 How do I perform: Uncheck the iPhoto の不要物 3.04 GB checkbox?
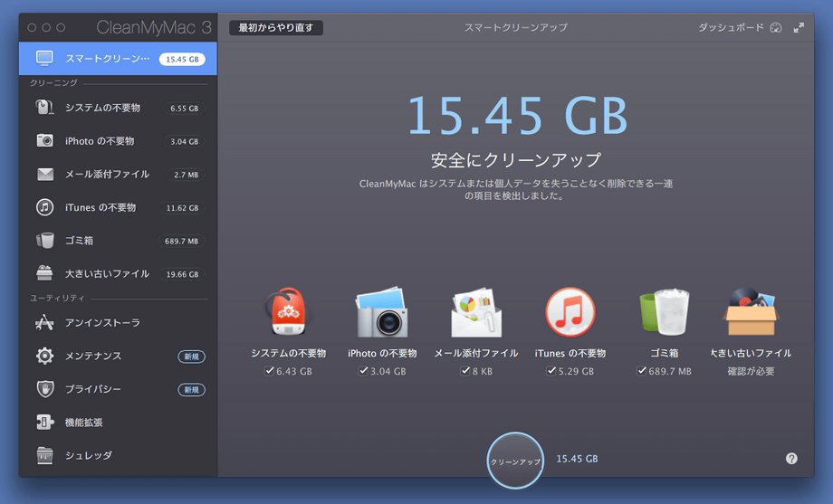tap(363, 371)
